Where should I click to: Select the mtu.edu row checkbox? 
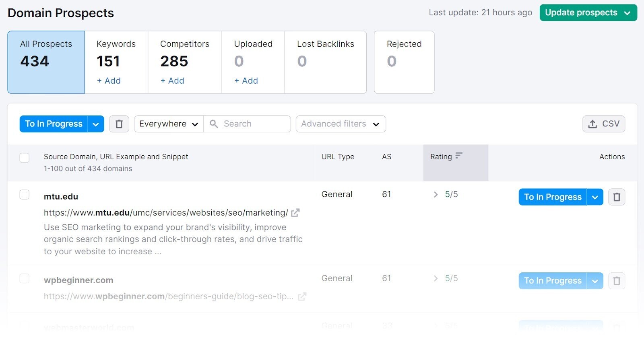point(25,195)
